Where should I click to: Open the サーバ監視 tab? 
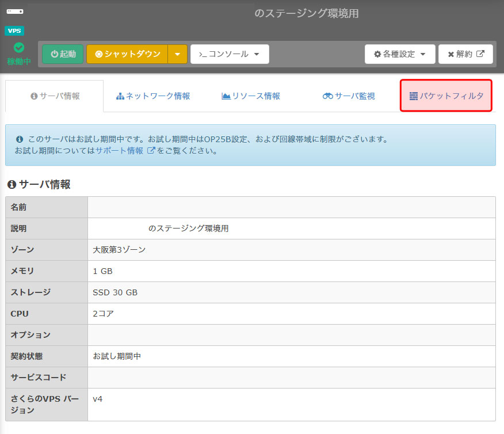point(349,96)
